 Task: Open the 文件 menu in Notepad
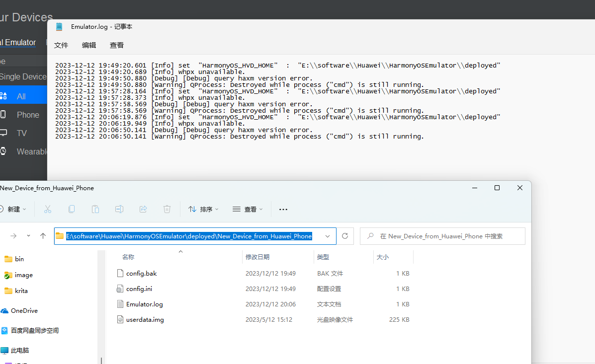pyautogui.click(x=61, y=45)
